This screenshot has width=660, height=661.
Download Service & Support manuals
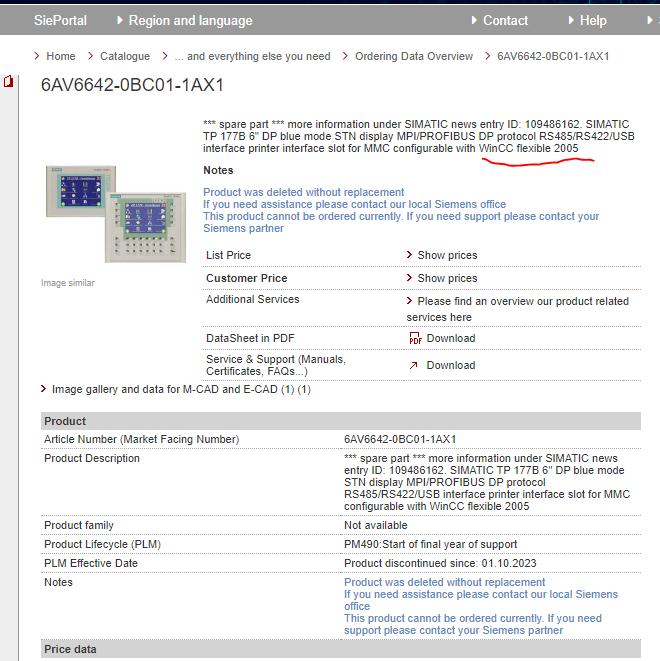point(451,365)
